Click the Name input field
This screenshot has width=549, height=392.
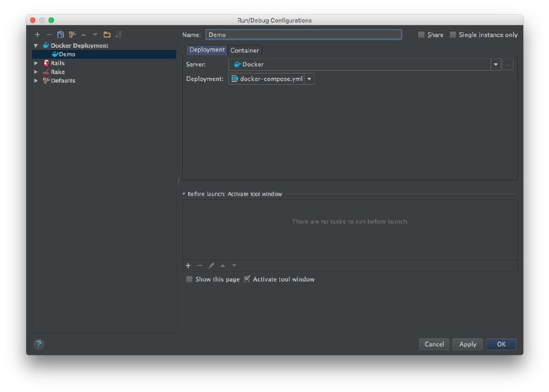[x=303, y=35]
